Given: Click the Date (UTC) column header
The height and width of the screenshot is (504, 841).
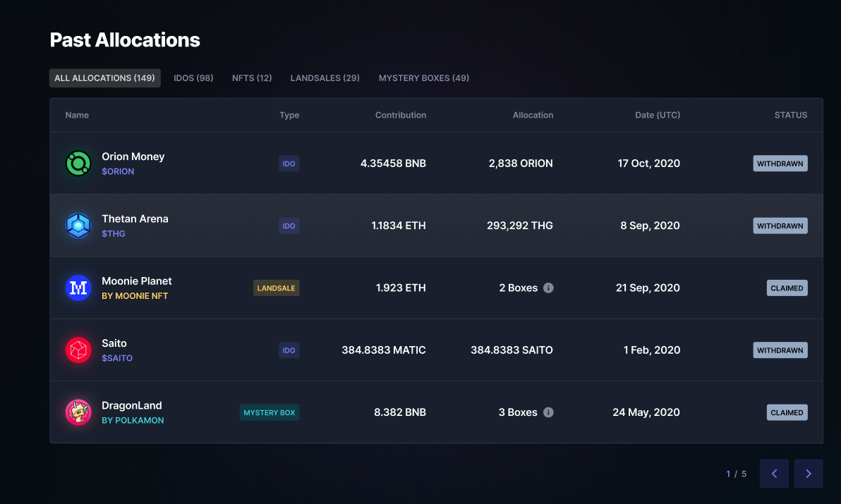Looking at the screenshot, I should click(x=658, y=115).
